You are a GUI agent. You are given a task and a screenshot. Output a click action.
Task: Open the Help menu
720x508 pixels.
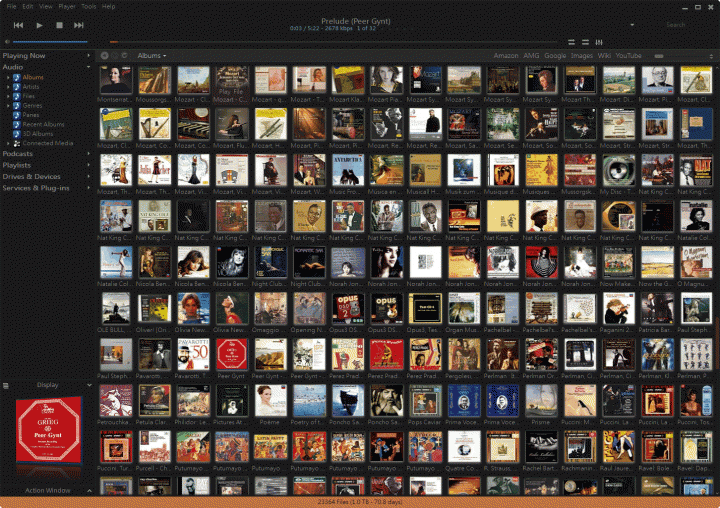click(108, 6)
